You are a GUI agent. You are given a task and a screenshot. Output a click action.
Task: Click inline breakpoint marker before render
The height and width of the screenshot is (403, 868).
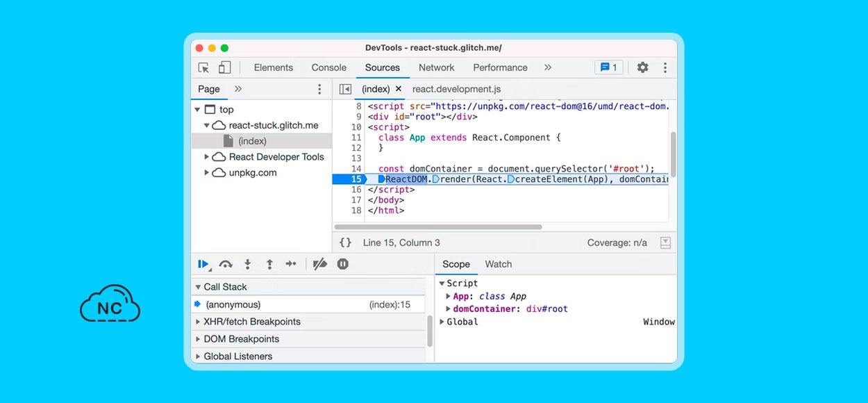(x=435, y=179)
